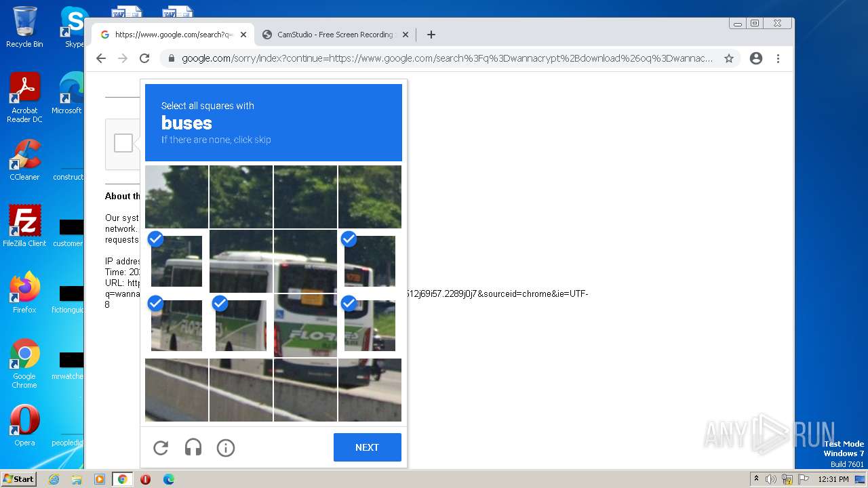Open Recycle Bin desktop icon
Screen dimensions: 868x488
(x=24, y=27)
